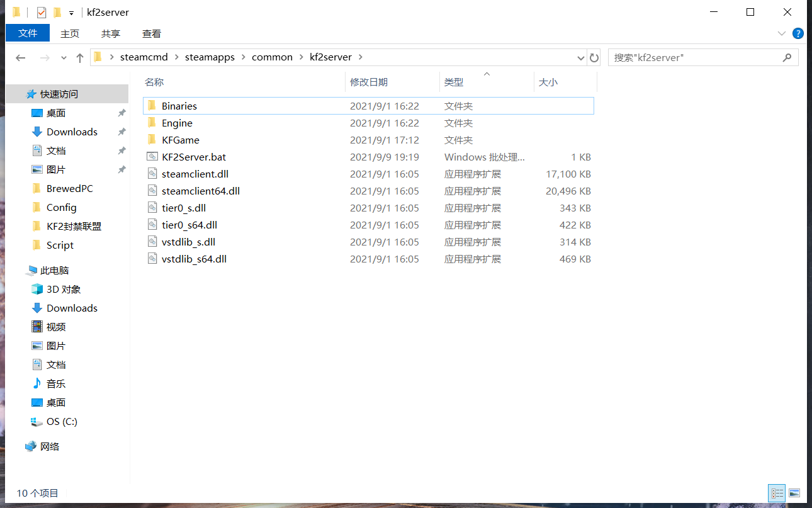Open address bar history dropdown
Screen dimensions: 812x508
coord(581,57)
